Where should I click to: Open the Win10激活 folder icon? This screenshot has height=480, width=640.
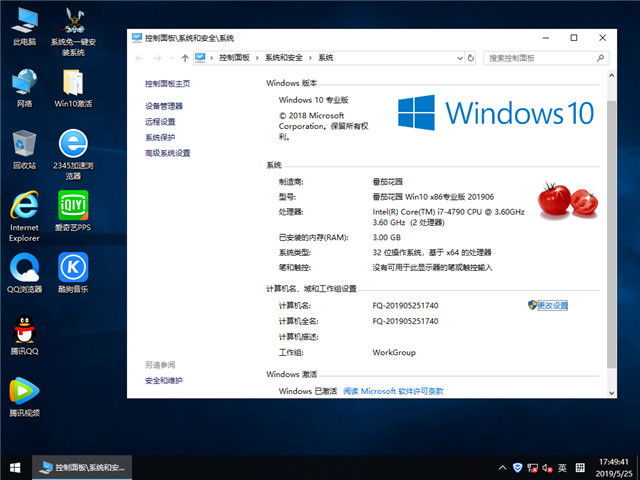[x=73, y=88]
